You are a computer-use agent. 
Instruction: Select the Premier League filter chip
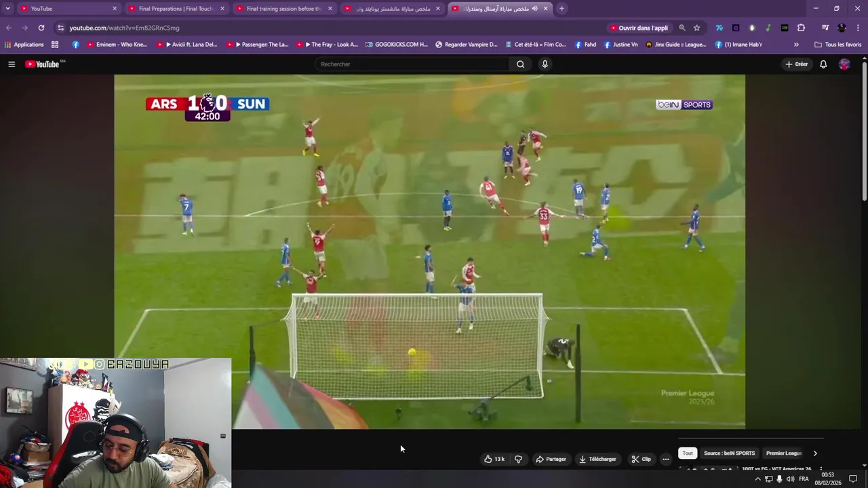[x=784, y=453]
